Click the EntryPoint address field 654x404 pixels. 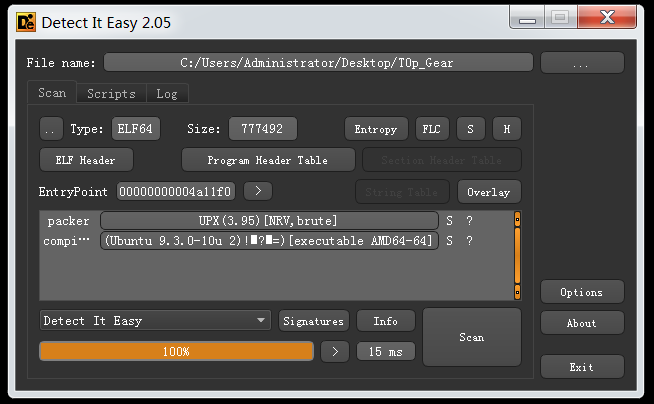[x=176, y=191]
